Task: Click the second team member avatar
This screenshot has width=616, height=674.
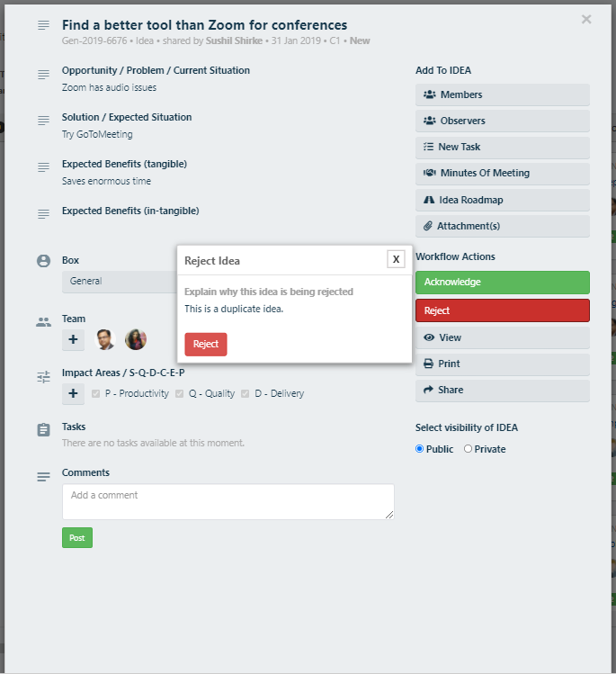Action: [x=136, y=340]
